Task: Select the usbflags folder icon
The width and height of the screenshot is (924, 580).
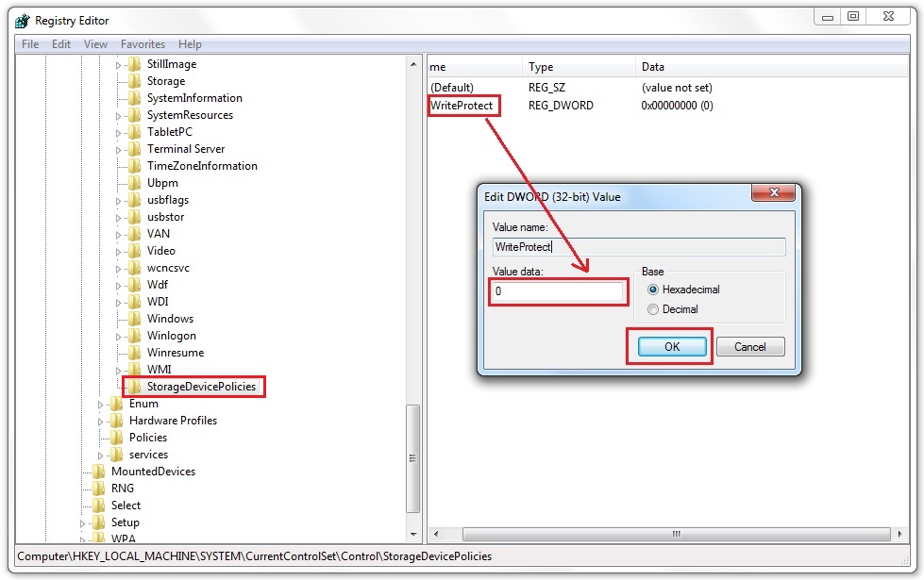Action: point(134,200)
